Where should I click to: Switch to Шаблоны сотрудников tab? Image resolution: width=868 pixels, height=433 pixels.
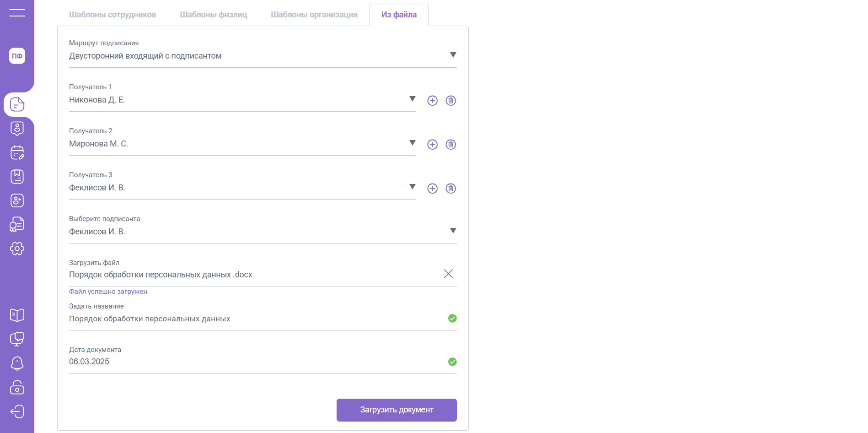click(x=113, y=15)
